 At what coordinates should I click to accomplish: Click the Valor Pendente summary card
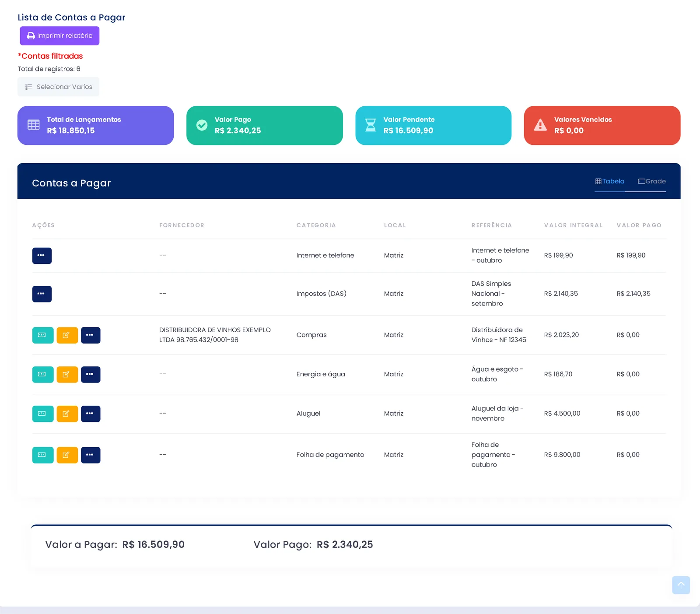pos(434,126)
